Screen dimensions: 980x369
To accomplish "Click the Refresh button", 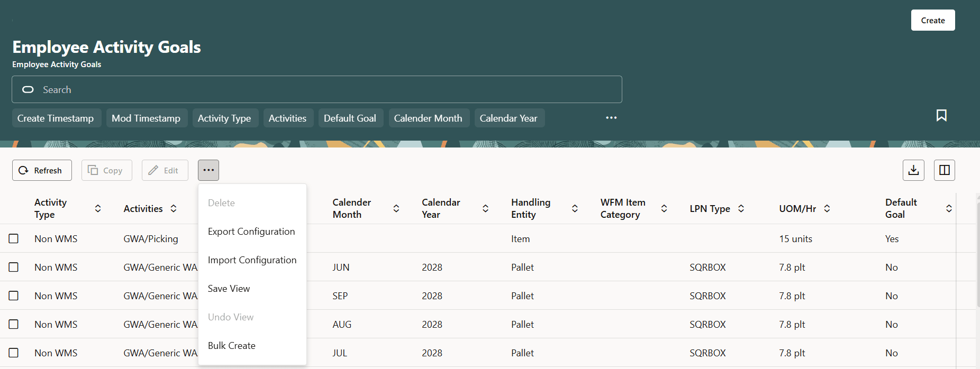I will pyautogui.click(x=42, y=170).
